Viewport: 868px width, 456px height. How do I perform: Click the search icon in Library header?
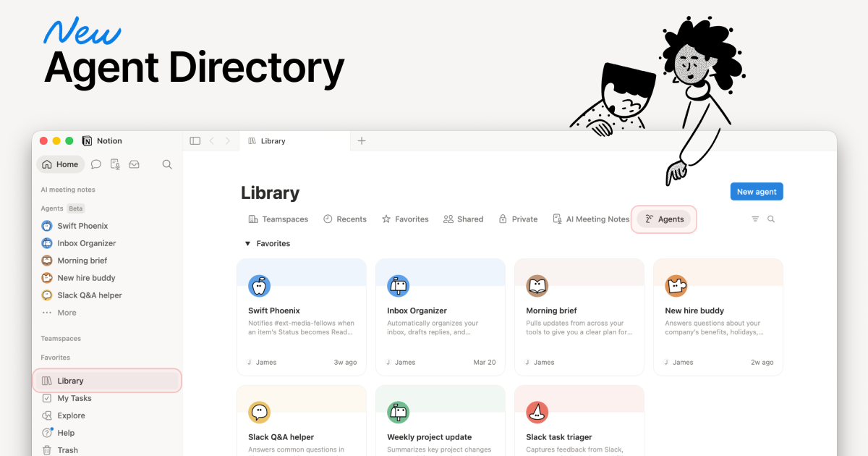[771, 219]
